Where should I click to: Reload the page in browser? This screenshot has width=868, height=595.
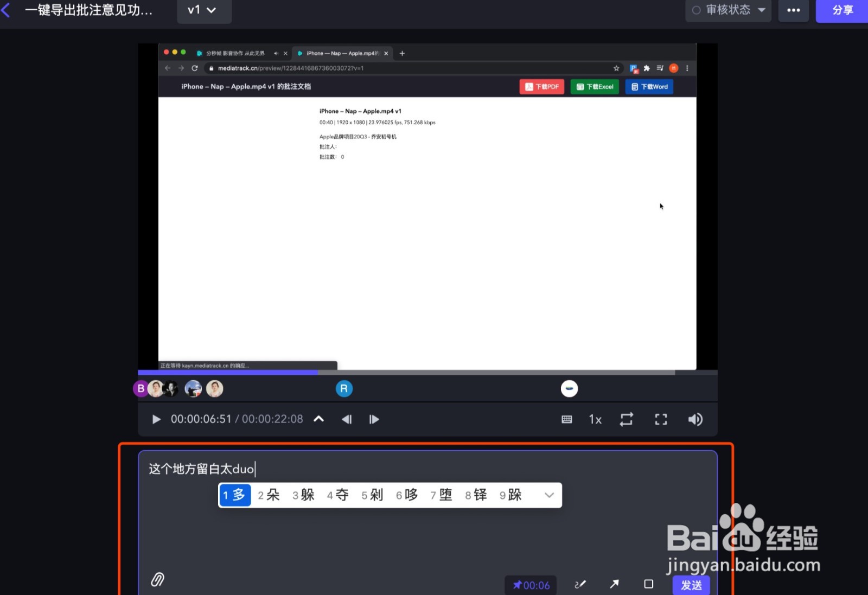tap(195, 68)
